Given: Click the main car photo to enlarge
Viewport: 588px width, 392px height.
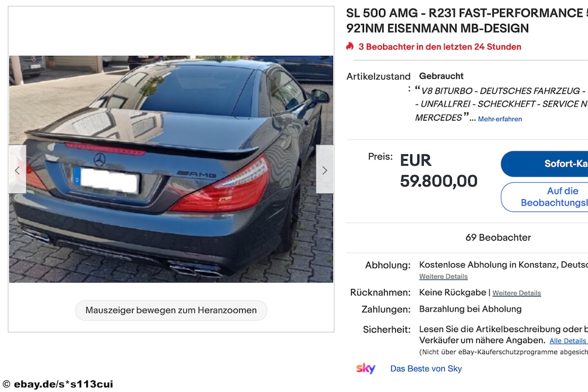Looking at the screenshot, I should coord(171,169).
